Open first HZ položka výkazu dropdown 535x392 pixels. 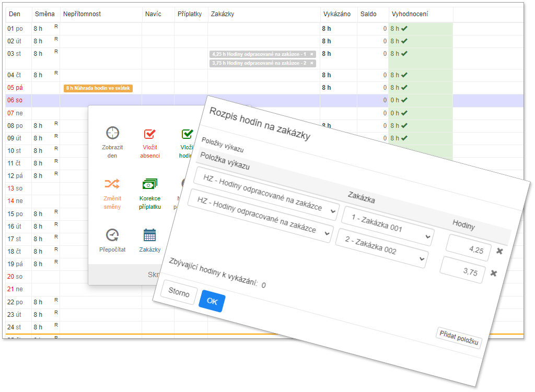(267, 194)
